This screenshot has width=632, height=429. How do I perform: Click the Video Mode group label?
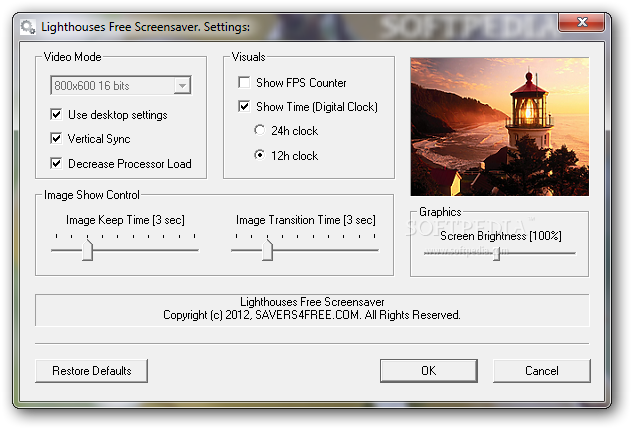tap(73, 57)
